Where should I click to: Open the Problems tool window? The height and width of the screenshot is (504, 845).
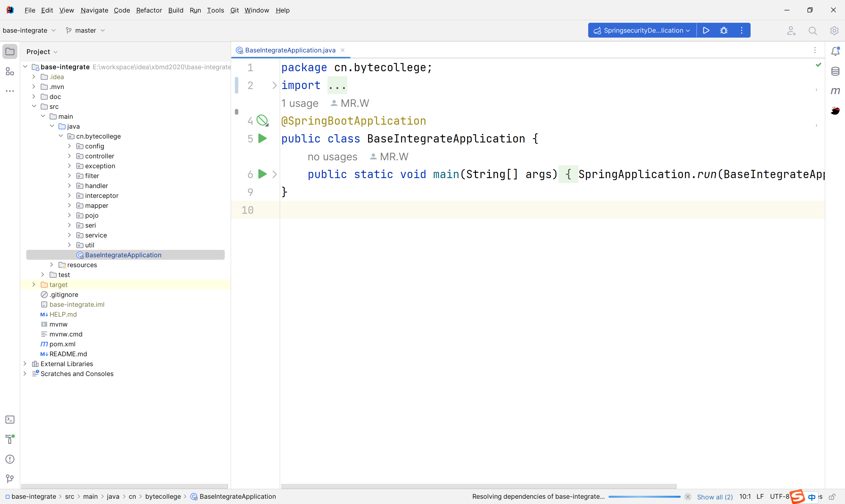pos(10,459)
